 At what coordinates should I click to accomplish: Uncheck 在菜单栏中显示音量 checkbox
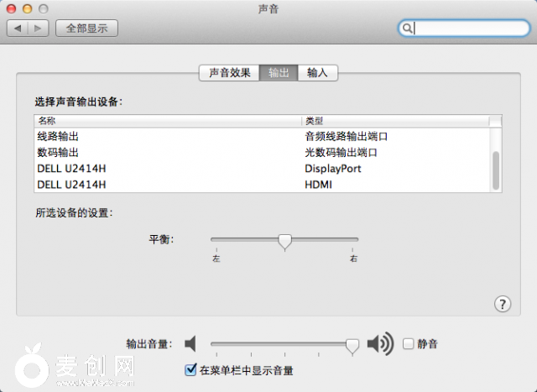click(x=190, y=368)
